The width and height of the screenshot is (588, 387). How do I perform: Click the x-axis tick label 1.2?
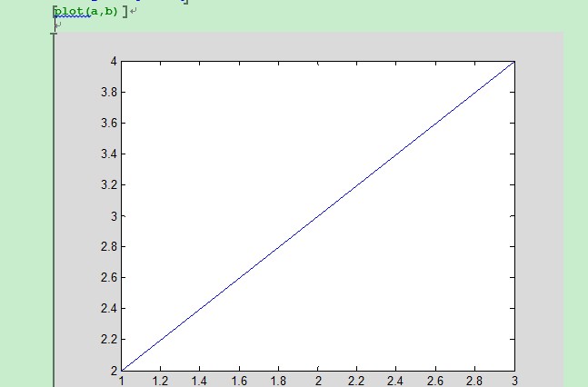point(160,382)
